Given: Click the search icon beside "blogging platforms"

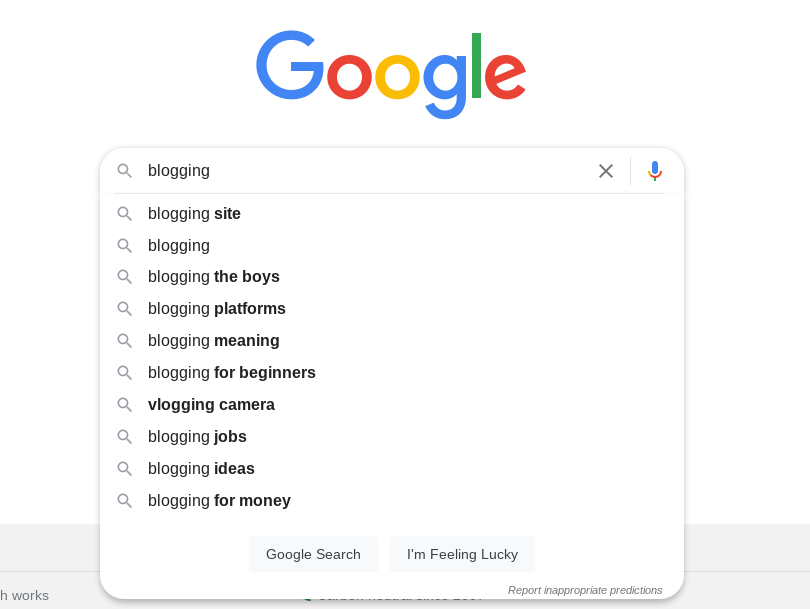Looking at the screenshot, I should [x=125, y=308].
